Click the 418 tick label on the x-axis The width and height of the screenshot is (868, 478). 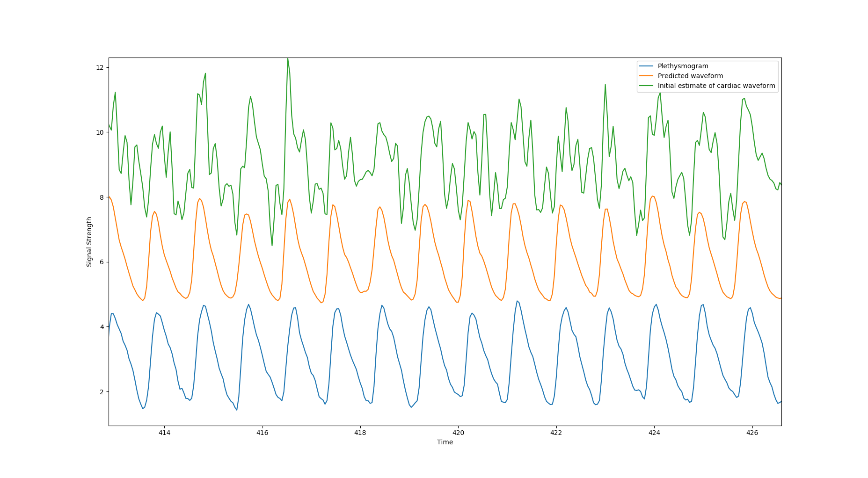pos(360,433)
